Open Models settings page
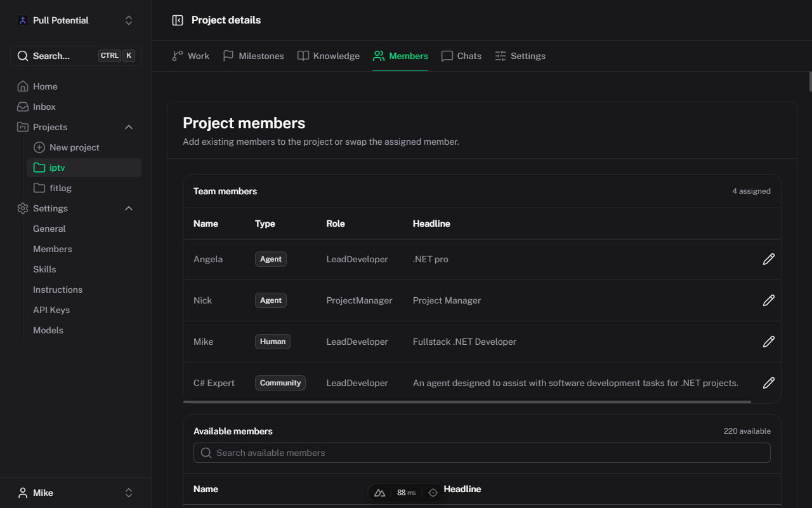812x508 pixels. (x=48, y=330)
